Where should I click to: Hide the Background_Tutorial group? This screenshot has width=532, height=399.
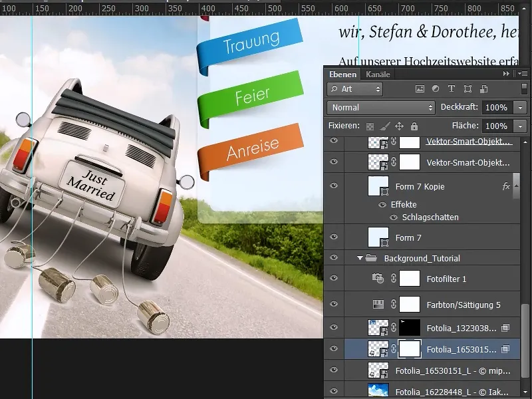[x=334, y=257]
